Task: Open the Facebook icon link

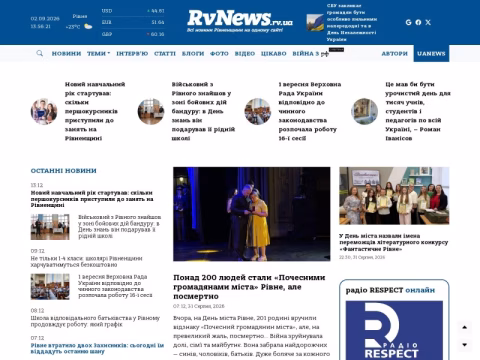Action: click(418, 22)
